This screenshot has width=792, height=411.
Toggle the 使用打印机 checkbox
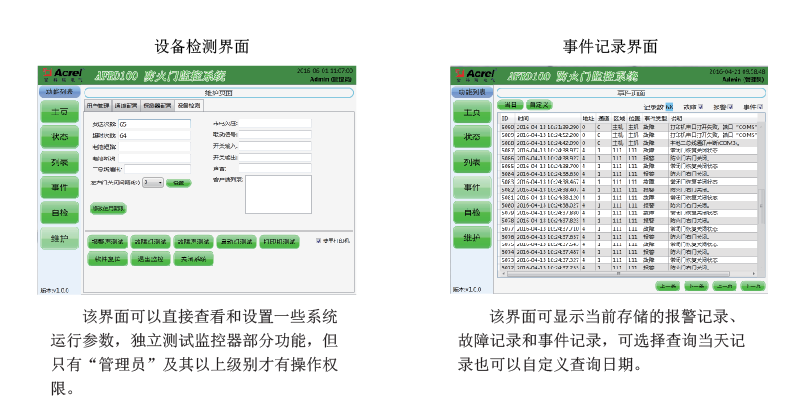click(318, 241)
